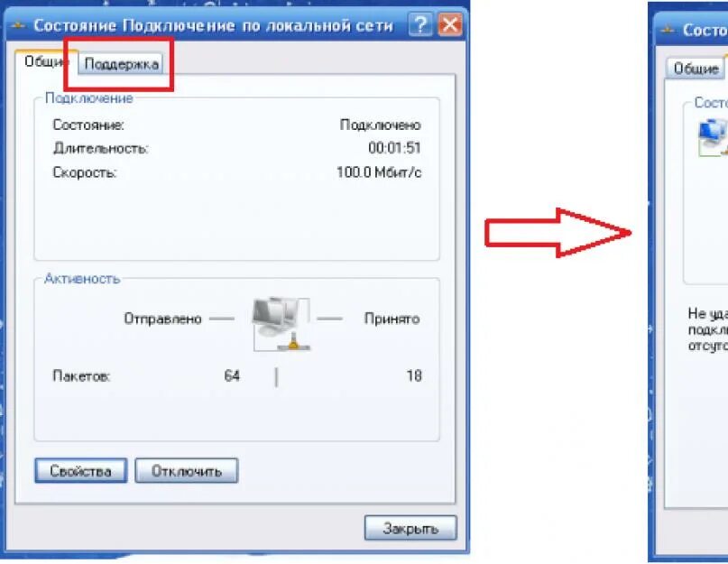The height and width of the screenshot is (564, 728).
Task: Click the Отключить button
Action: (x=187, y=471)
